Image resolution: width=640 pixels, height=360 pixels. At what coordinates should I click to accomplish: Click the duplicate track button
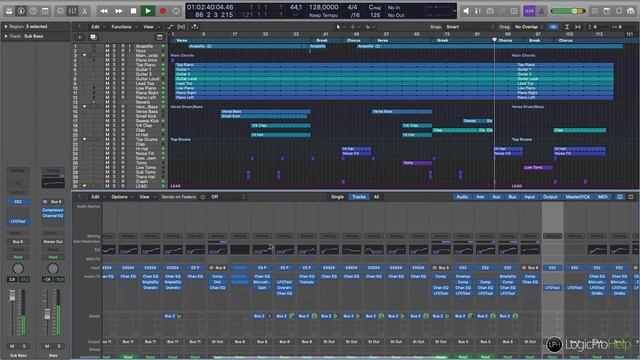click(93, 37)
